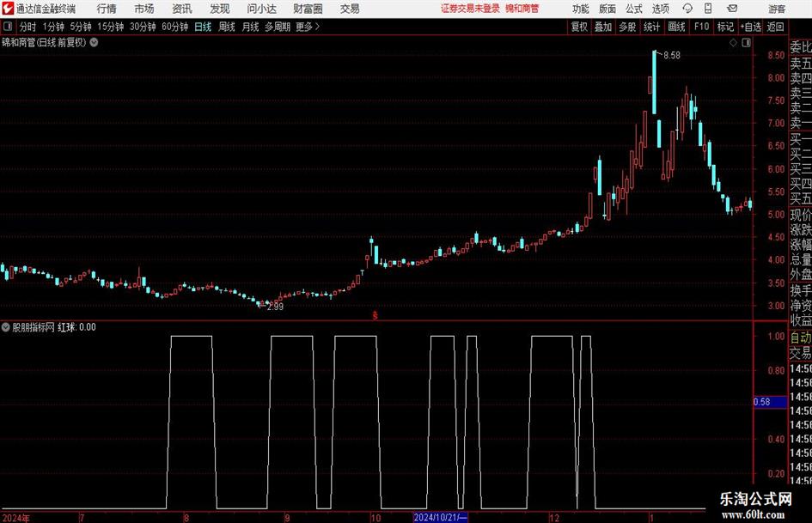
Task: Click the 现价 row in quote panel
Action: point(801,215)
